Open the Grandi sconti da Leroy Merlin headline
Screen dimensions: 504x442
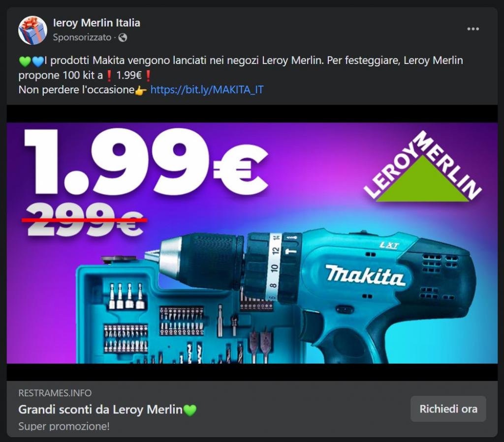pos(100,410)
